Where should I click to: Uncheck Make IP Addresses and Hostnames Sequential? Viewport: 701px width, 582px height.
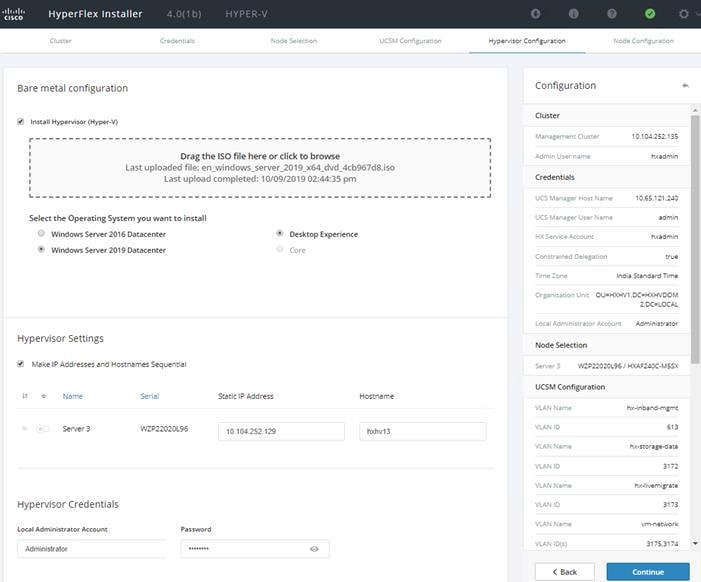point(21,364)
